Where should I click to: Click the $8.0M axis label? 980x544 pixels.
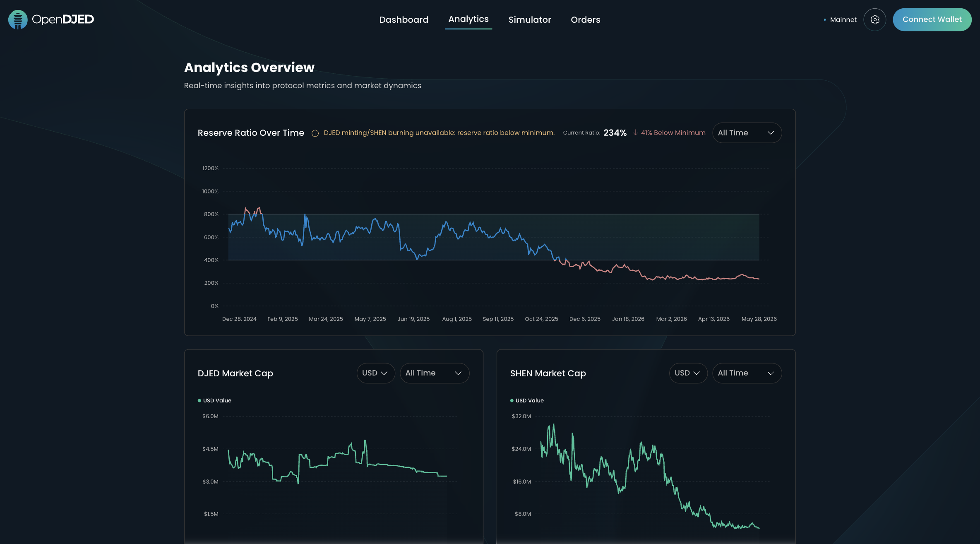pyautogui.click(x=523, y=514)
